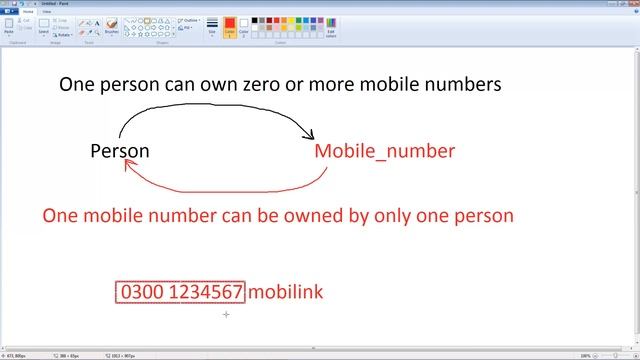Image resolution: width=640 pixels, height=360 pixels.
Task: Pick the white color swatch
Action: pos(254,28)
